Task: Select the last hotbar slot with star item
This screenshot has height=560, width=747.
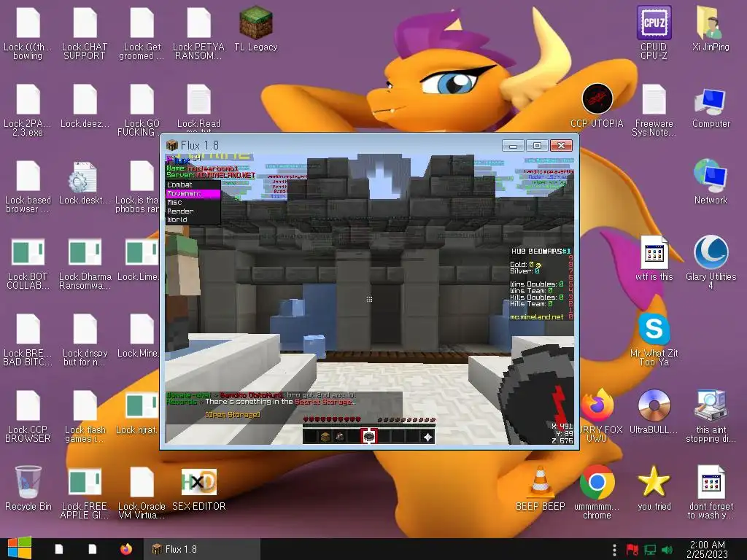Action: coord(427,436)
